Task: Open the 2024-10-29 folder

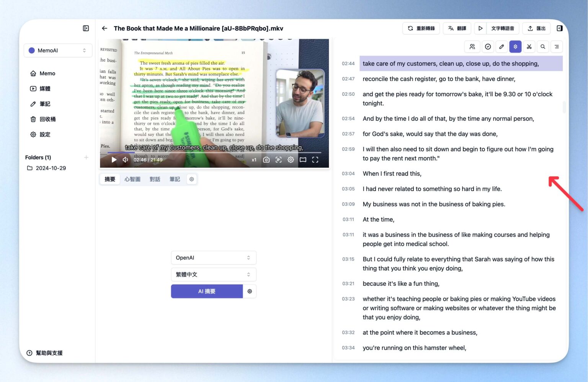Action: pyautogui.click(x=51, y=168)
